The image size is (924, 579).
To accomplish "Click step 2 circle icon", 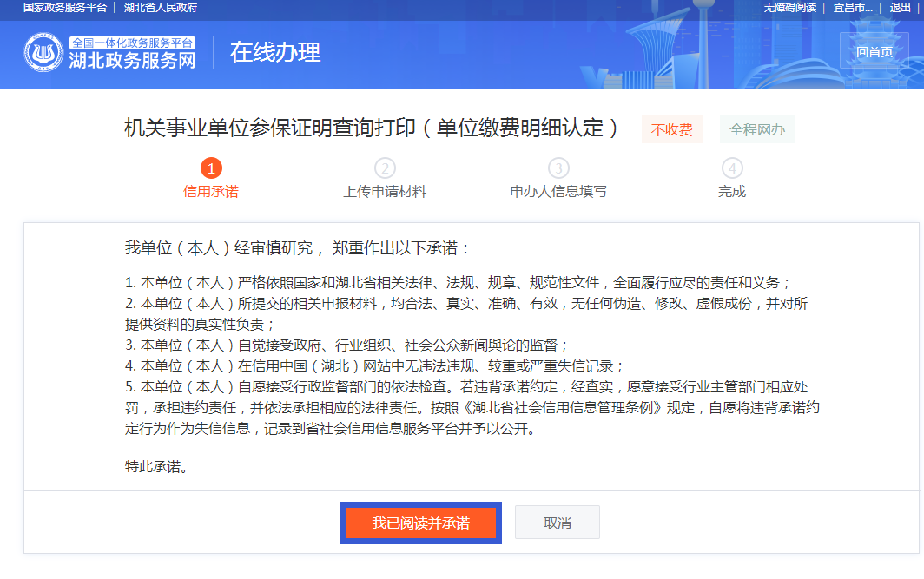I will (385, 168).
